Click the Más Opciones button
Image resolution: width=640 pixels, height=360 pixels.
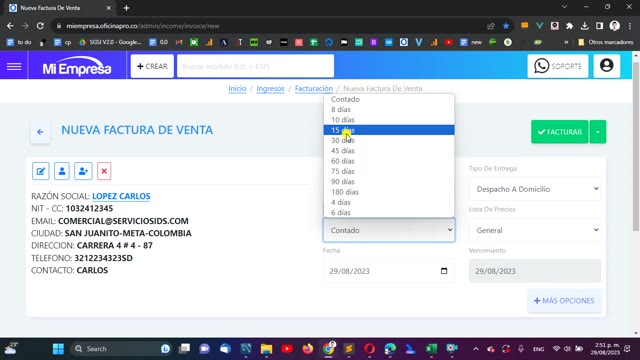pyautogui.click(x=564, y=301)
